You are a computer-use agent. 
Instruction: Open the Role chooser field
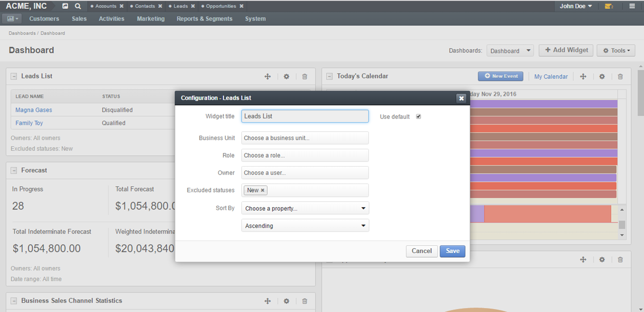point(305,155)
